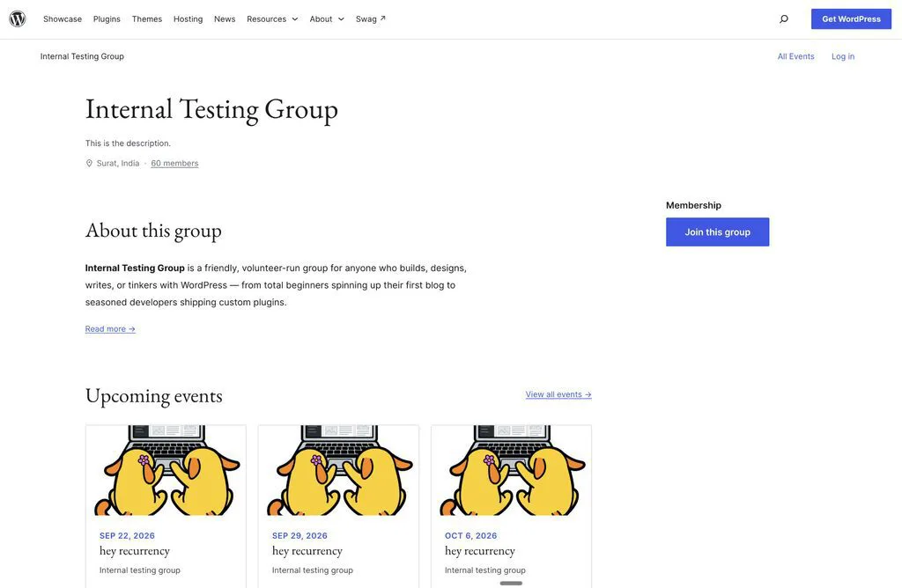This screenshot has width=902, height=588.
Task: Open the Sep 22, 2026 event thumbnail
Action: pos(166,470)
